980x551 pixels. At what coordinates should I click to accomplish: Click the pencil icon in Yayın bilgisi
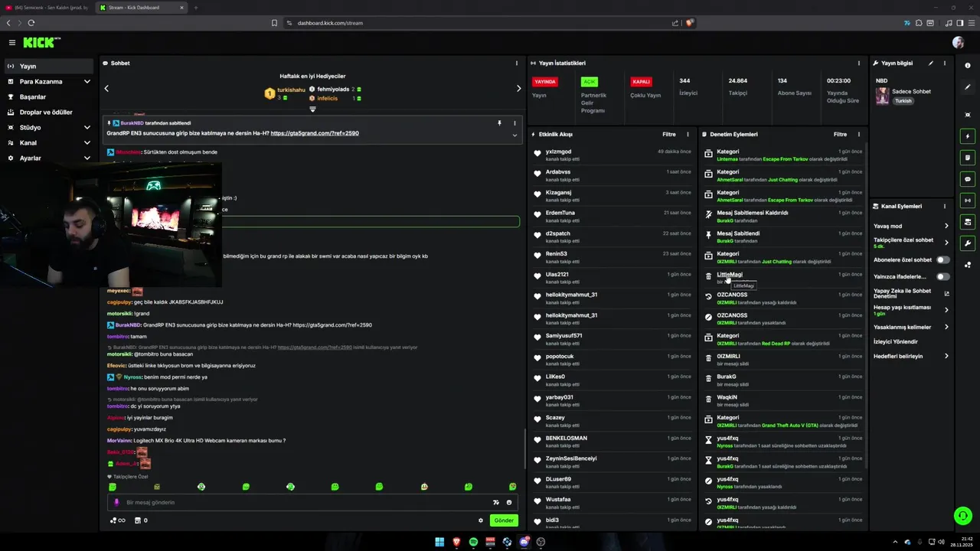click(931, 63)
